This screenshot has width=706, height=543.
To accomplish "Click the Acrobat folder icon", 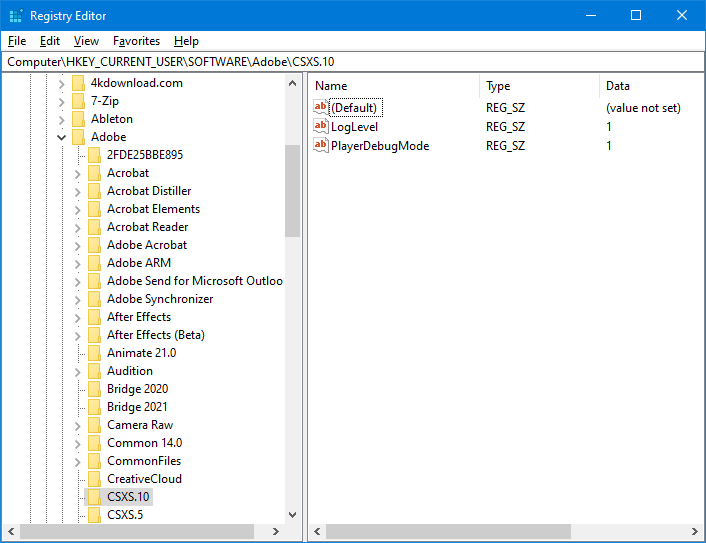I will [95, 173].
